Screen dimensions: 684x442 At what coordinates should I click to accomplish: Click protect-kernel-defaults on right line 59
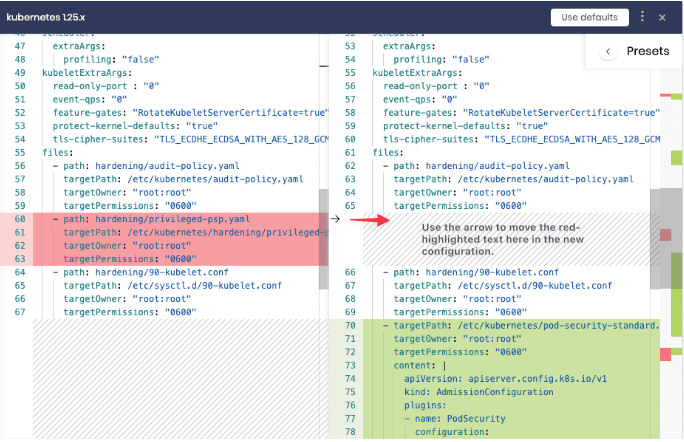pos(465,126)
